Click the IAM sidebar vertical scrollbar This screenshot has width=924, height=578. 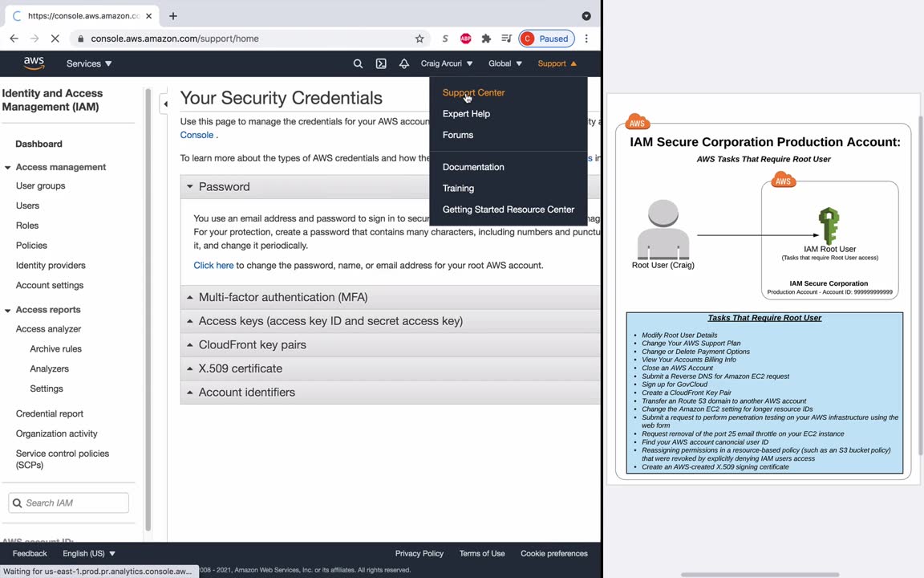tap(148, 310)
